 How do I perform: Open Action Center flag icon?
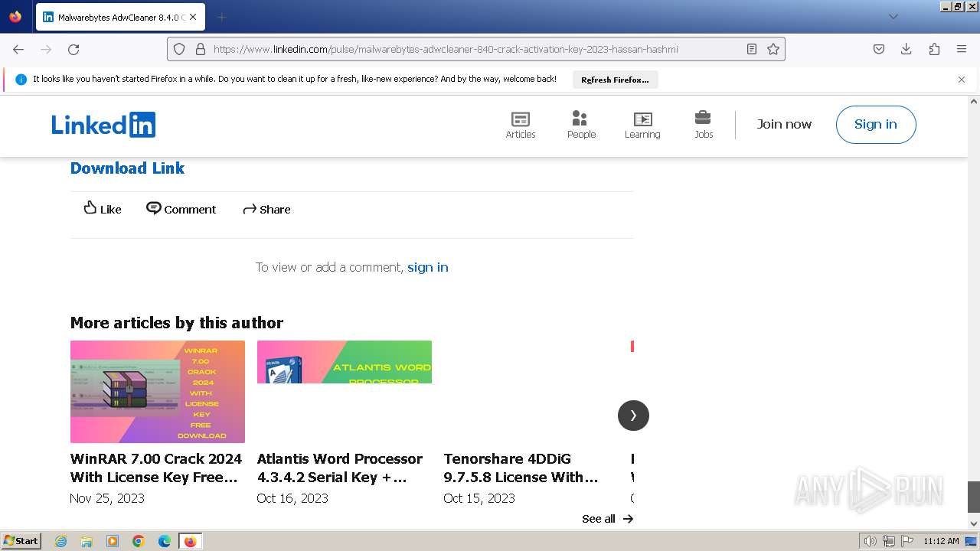[906, 541]
